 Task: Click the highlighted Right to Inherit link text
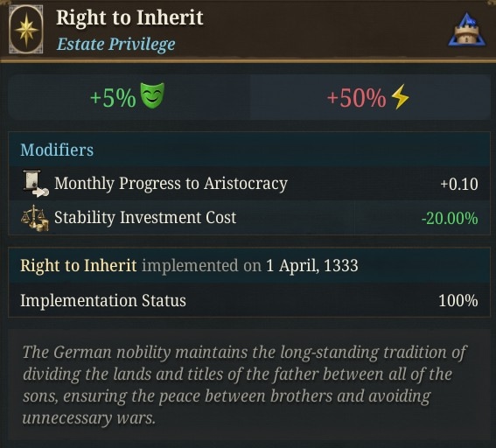click(x=79, y=265)
